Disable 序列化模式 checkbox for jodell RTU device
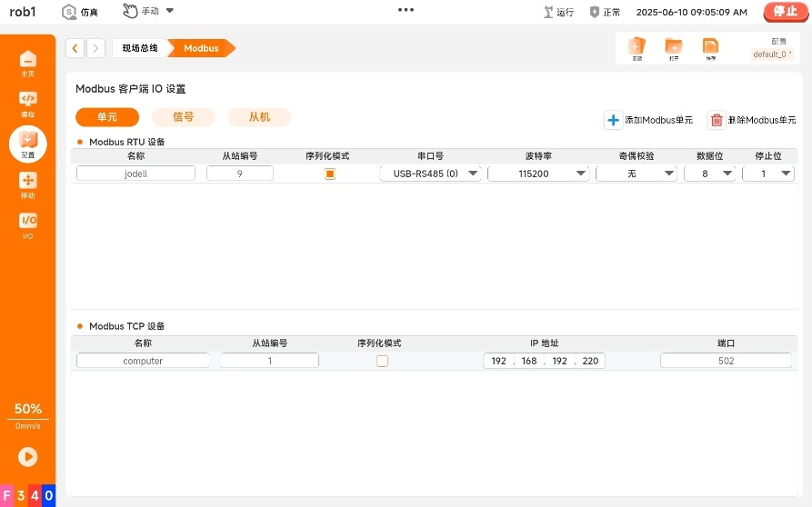Screen dimensions: 812x507 (330, 174)
